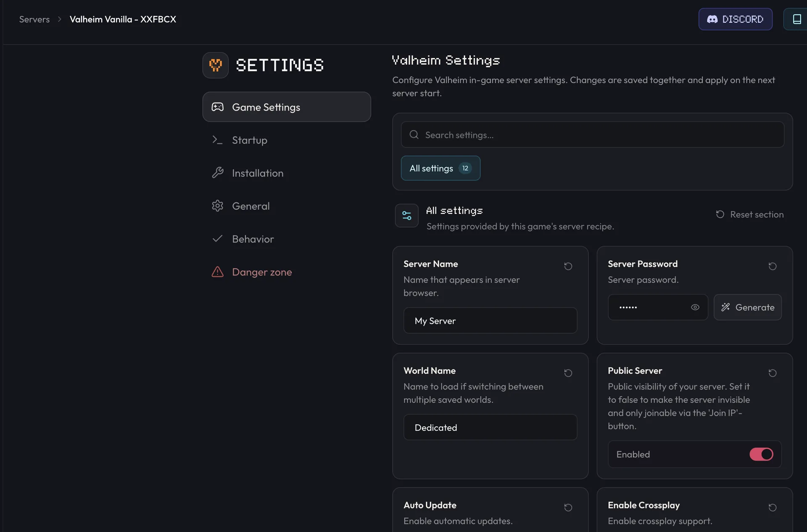Screen dimensions: 807x532
Task: Click the warning triangle icon by Danger zone
Action: [217, 272]
